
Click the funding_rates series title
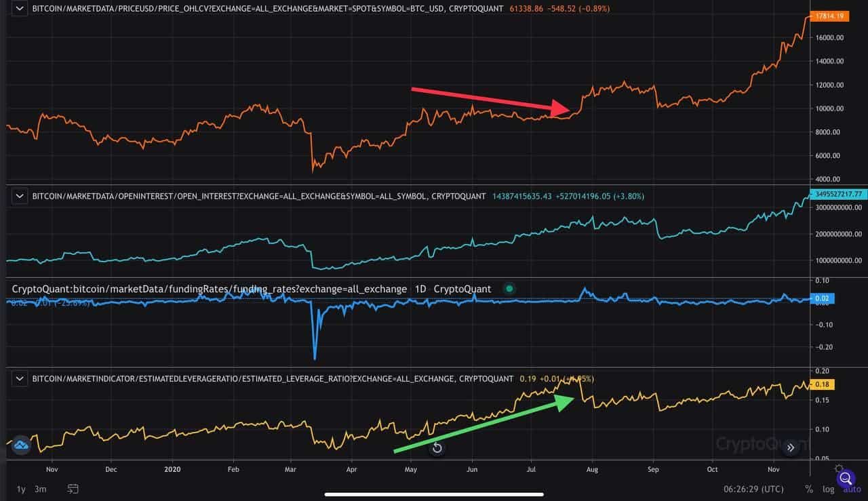point(210,289)
